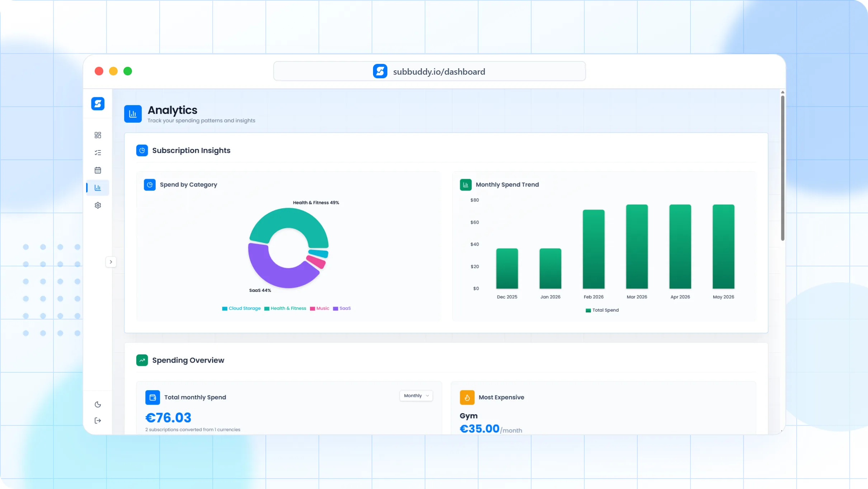Click '2 subscriptions converted from 1 currencies' text
Screen dimensions: 868x489
point(193,429)
